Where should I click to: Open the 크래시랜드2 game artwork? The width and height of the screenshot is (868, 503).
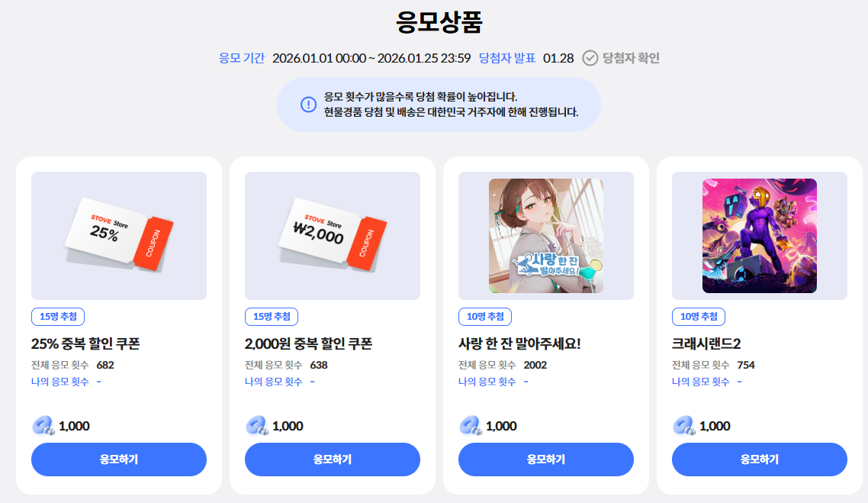click(x=760, y=235)
